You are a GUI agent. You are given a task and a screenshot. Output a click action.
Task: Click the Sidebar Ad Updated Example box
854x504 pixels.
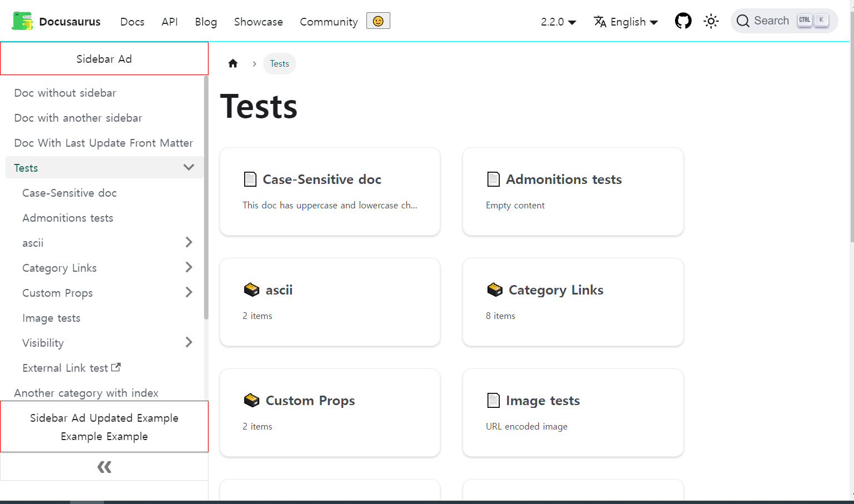(x=104, y=427)
